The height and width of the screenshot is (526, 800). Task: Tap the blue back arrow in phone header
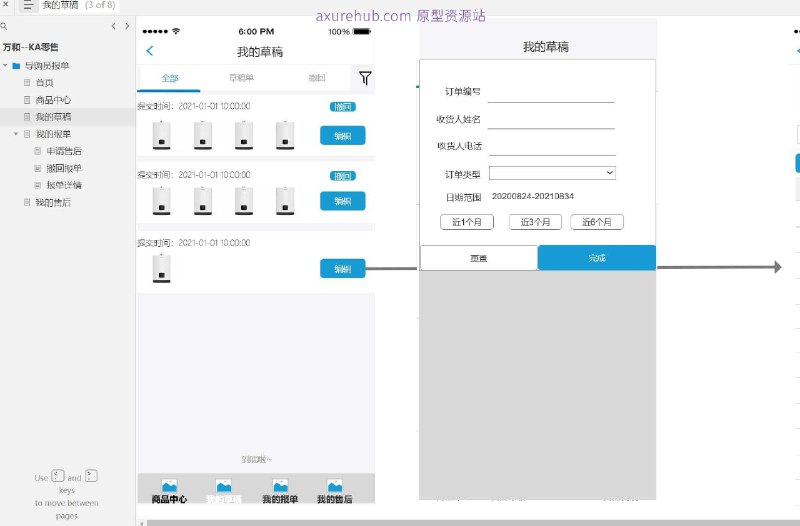(x=149, y=51)
